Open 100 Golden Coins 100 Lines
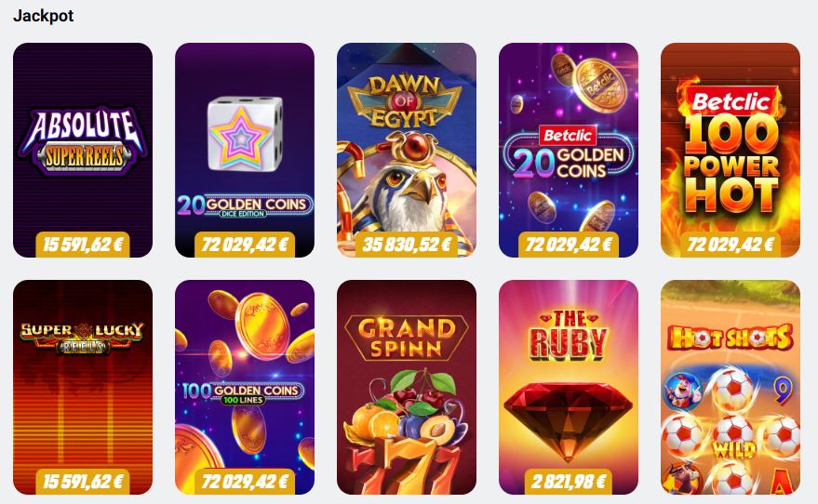This screenshot has height=504, width=818. click(x=245, y=387)
